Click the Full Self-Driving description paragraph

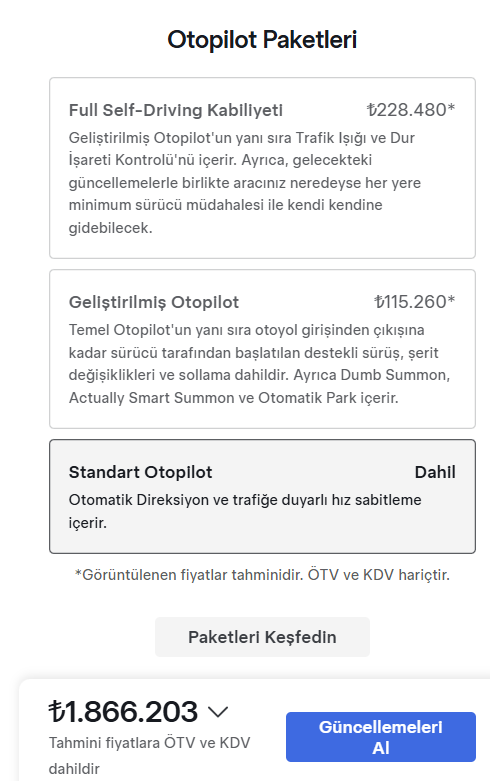point(245,183)
